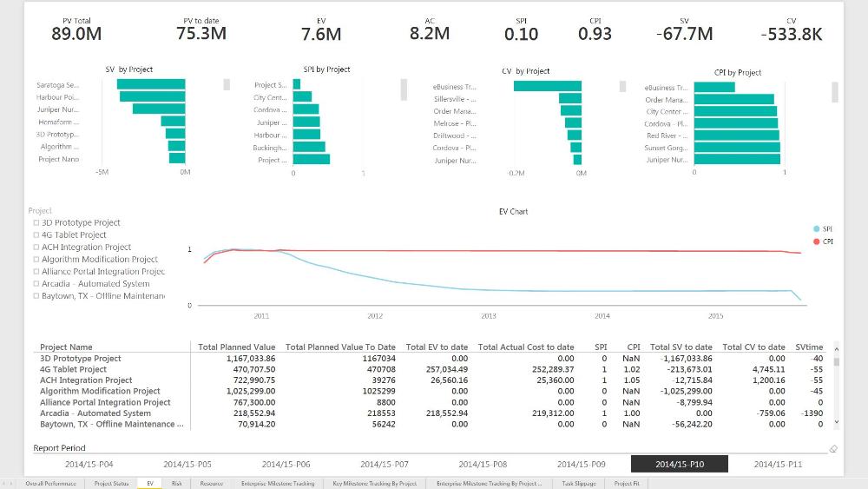The width and height of the screenshot is (868, 489).
Task: Sort table by the SVtime column header
Action: [810, 347]
